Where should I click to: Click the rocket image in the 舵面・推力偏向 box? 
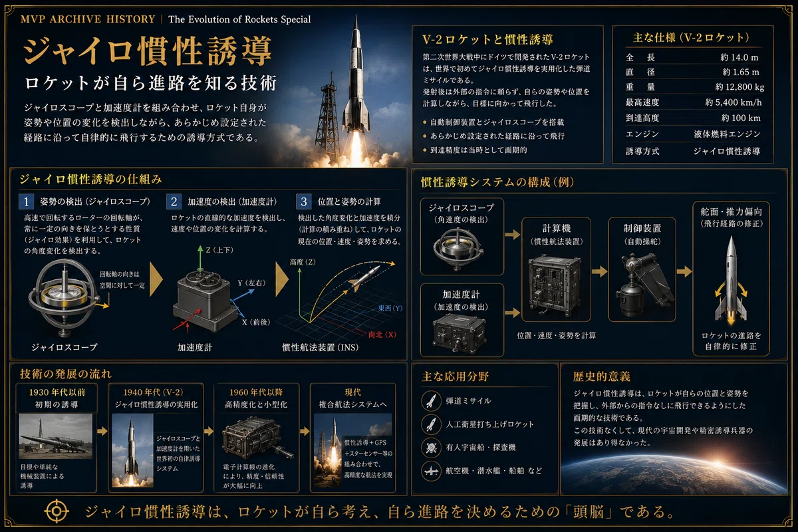(x=730, y=279)
